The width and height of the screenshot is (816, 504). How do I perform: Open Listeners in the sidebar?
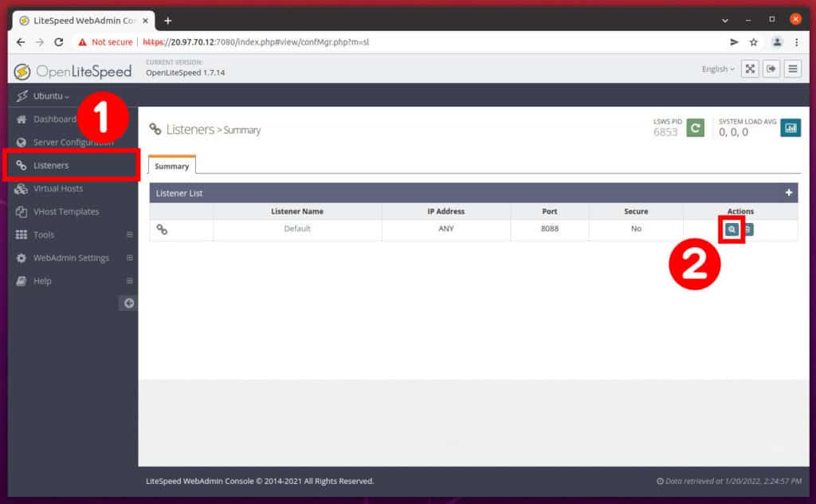coord(71,166)
